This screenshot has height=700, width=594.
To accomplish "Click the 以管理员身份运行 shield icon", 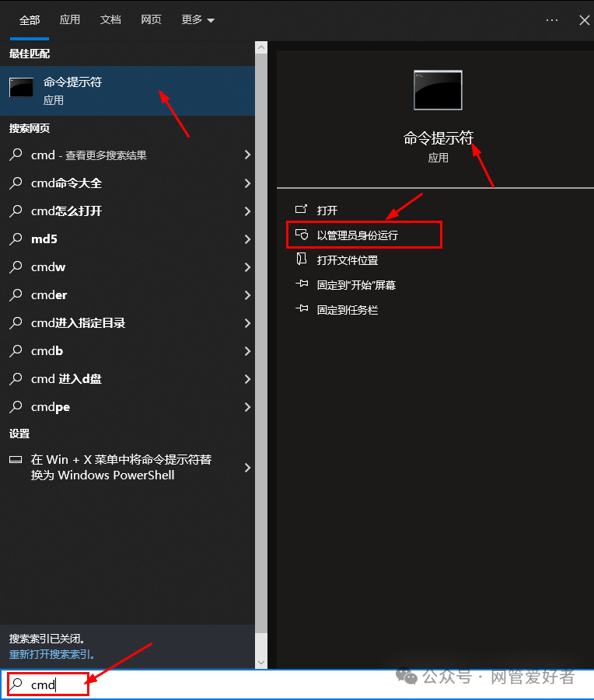I will click(302, 235).
